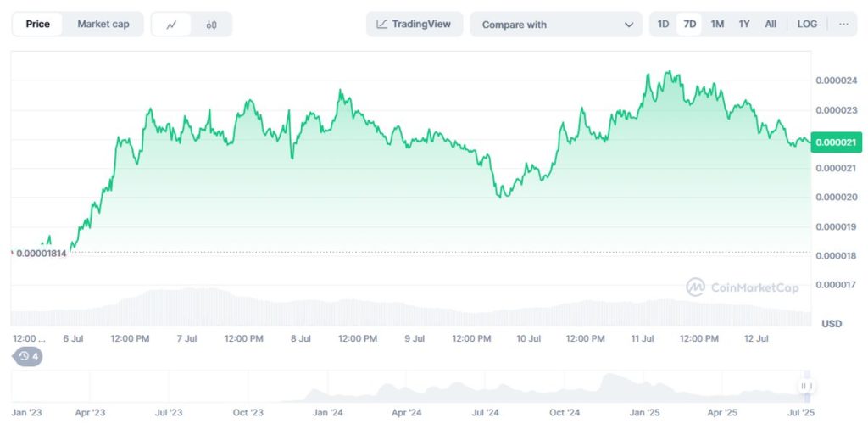Select the 1D time range
Screen dimensions: 868x435
[x=664, y=25]
